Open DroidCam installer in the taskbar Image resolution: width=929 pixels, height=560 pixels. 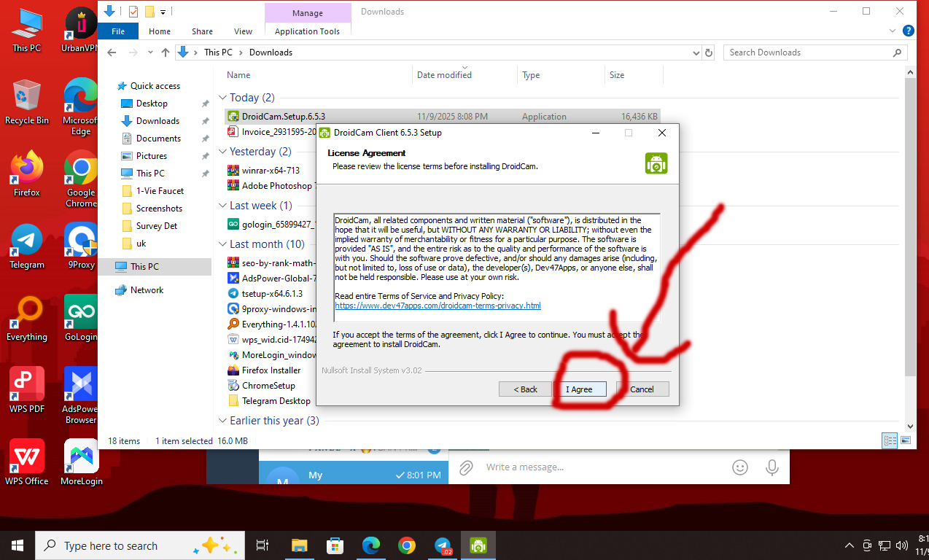pos(478,545)
